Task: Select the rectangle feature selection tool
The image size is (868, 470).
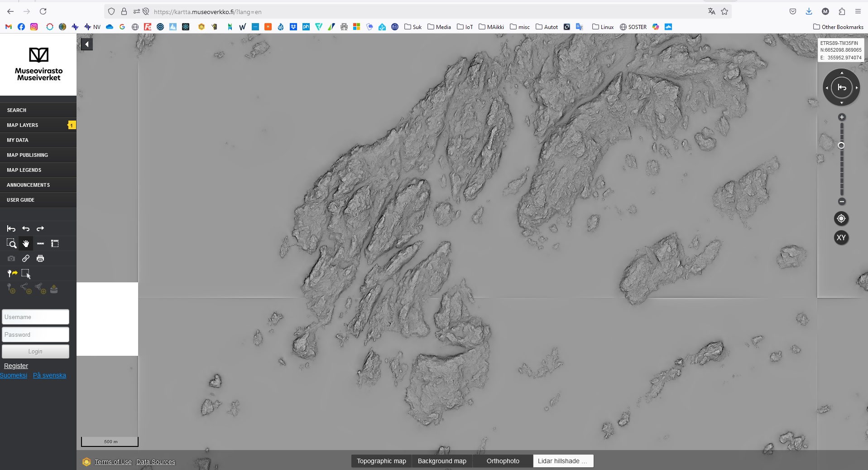Action: (x=26, y=274)
